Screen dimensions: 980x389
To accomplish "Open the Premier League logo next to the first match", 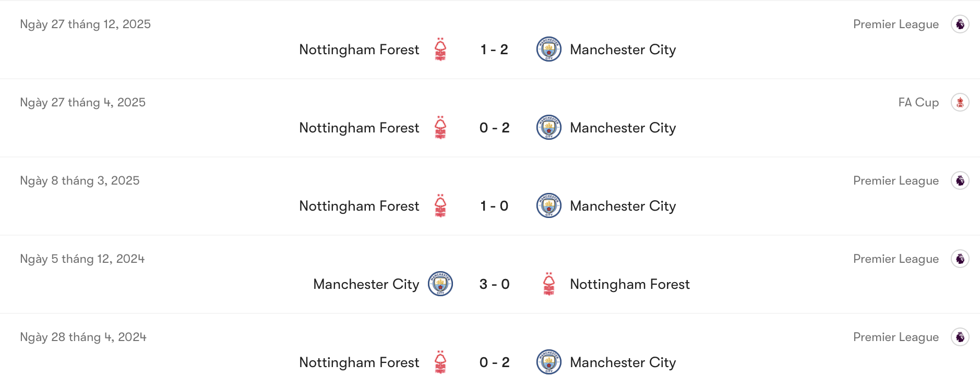I will [961, 24].
